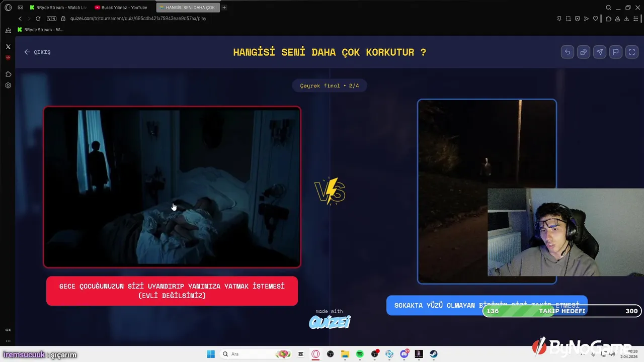This screenshot has width=644, height=362.
Task: Open a new browser tab with plus
Action: [x=224, y=8]
